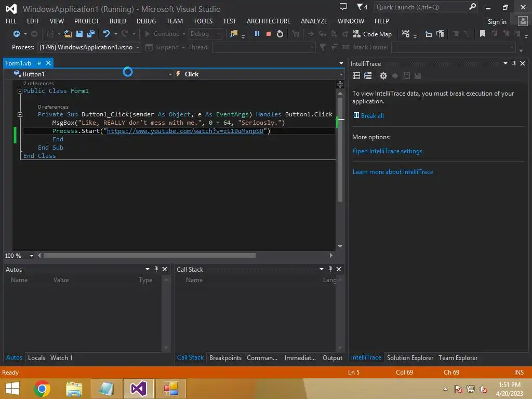Open Chrome from the Windows taskbar
Viewport: 532px width, 399px height.
pyautogui.click(x=42, y=389)
